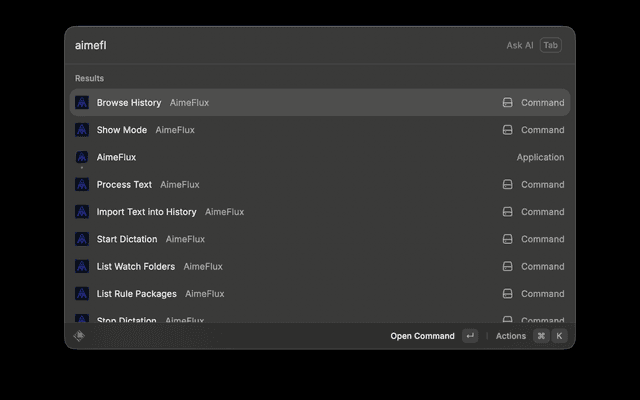Click Command label in Import Text row
640x400 pixels.
pos(542,212)
